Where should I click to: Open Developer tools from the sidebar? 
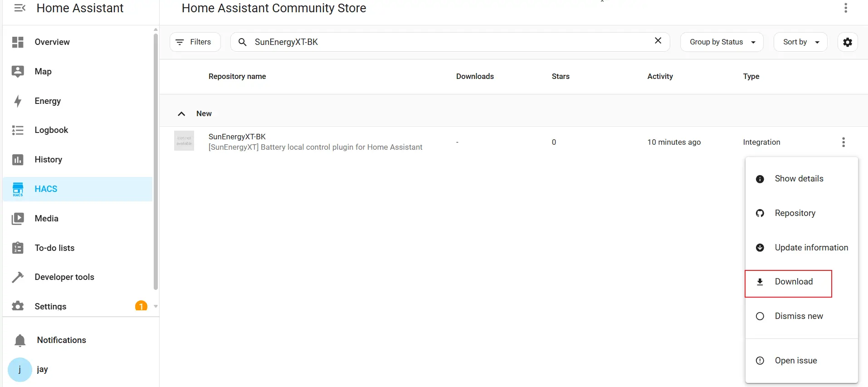pyautogui.click(x=64, y=277)
